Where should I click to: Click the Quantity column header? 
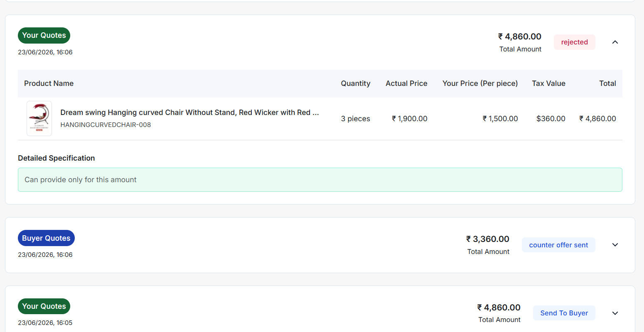pyautogui.click(x=356, y=83)
